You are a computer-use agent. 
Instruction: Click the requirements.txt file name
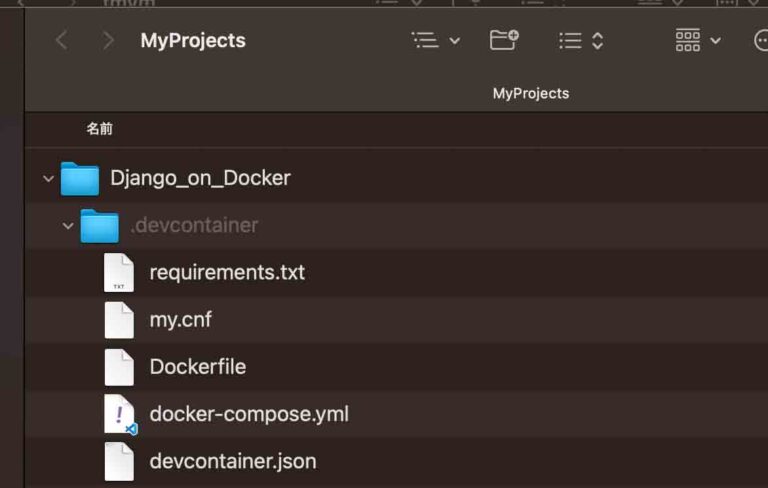(227, 272)
